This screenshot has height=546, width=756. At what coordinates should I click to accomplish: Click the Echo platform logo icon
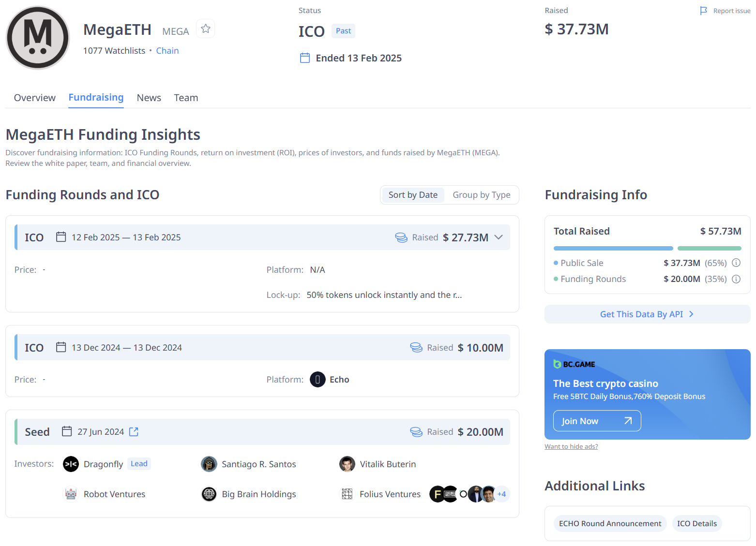coord(318,380)
